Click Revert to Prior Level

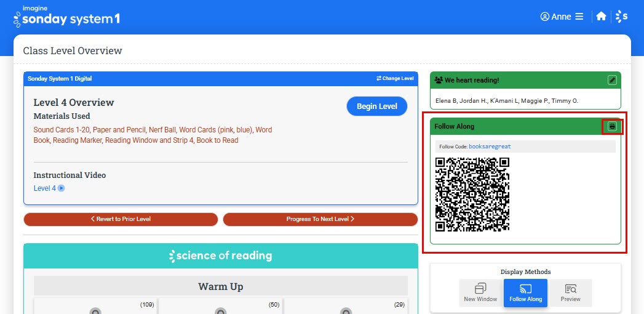tap(121, 219)
